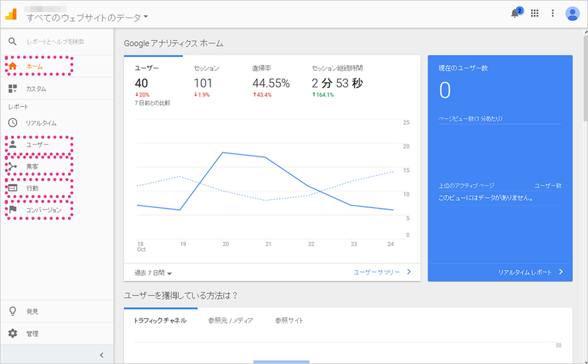
Task: Click the コンバージョン flag icon
Action: point(13,209)
